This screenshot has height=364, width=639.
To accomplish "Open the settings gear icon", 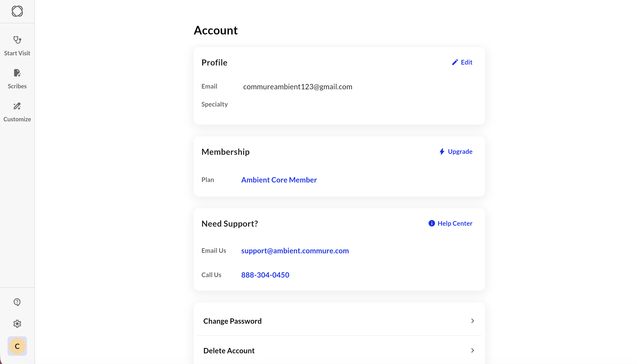I will [x=17, y=324].
